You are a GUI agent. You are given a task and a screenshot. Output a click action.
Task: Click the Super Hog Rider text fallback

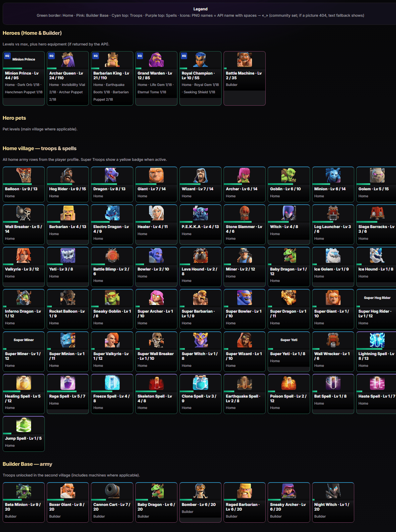[377, 298]
